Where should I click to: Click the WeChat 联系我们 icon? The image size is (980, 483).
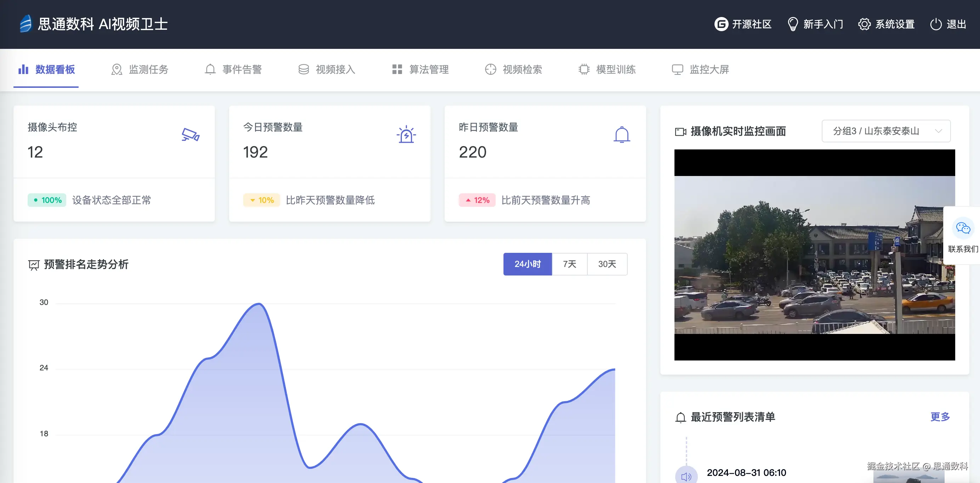tap(963, 228)
